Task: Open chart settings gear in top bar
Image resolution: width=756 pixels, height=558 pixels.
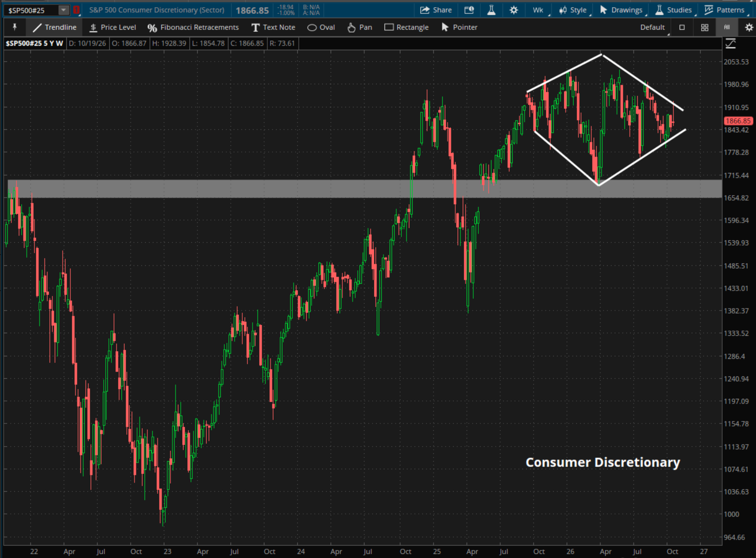Action: tap(514, 10)
